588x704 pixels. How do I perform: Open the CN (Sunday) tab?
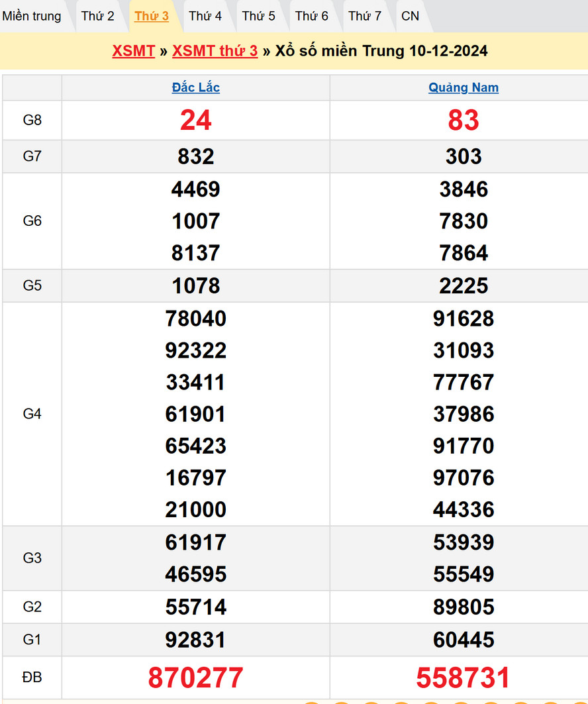[411, 16]
